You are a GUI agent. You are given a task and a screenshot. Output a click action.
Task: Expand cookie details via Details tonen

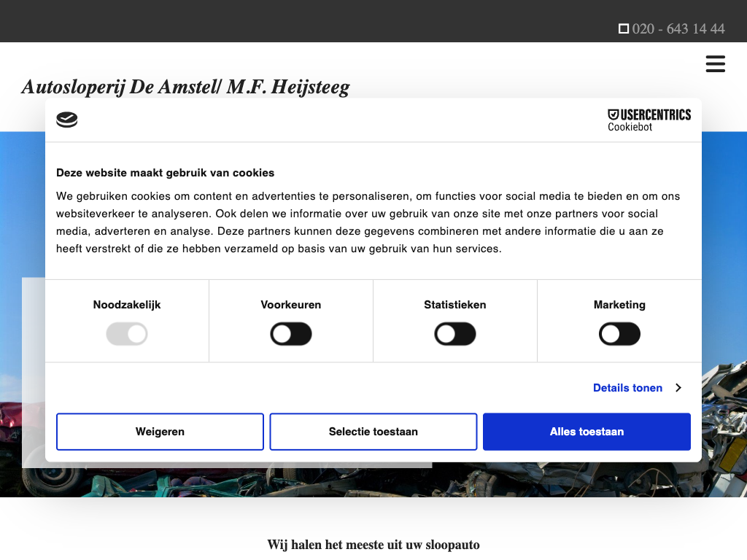(627, 388)
